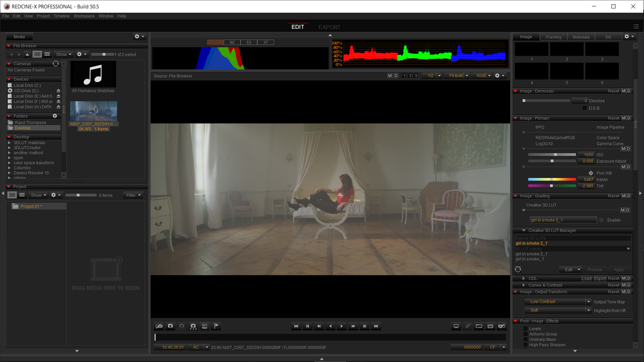Open the Project Filter button

point(133,195)
